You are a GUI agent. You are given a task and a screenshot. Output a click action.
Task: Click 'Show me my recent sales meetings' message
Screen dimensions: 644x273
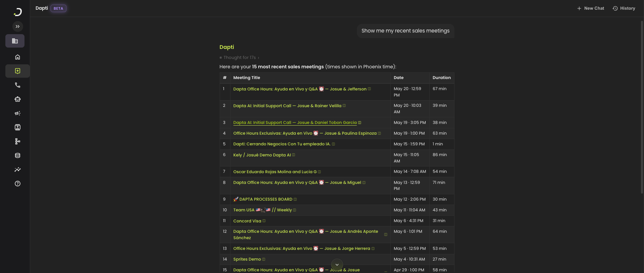pos(405,31)
